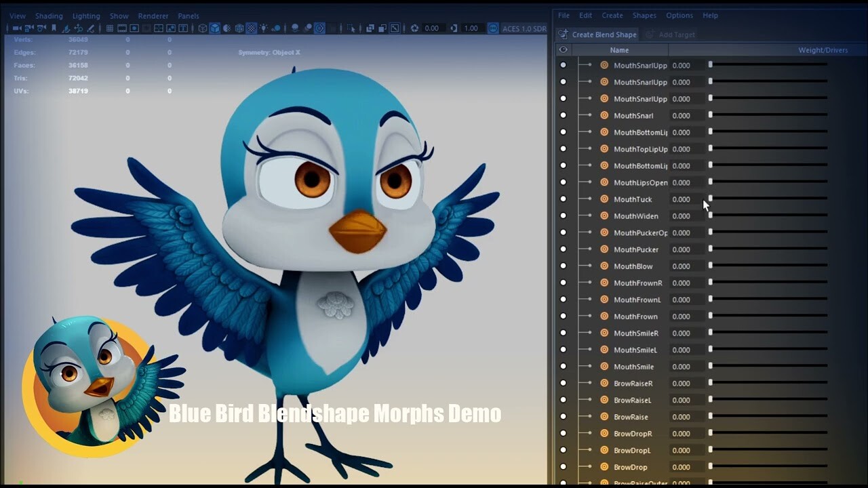Toggle the eye icon in the Name column header

[562, 49]
